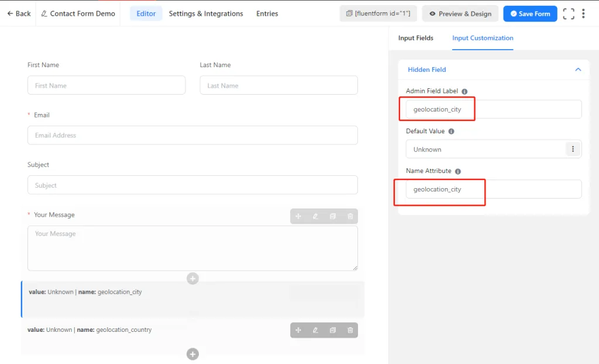Switch to the Input Fields tab
Viewport: 599px width, 364px height.
coord(416,38)
